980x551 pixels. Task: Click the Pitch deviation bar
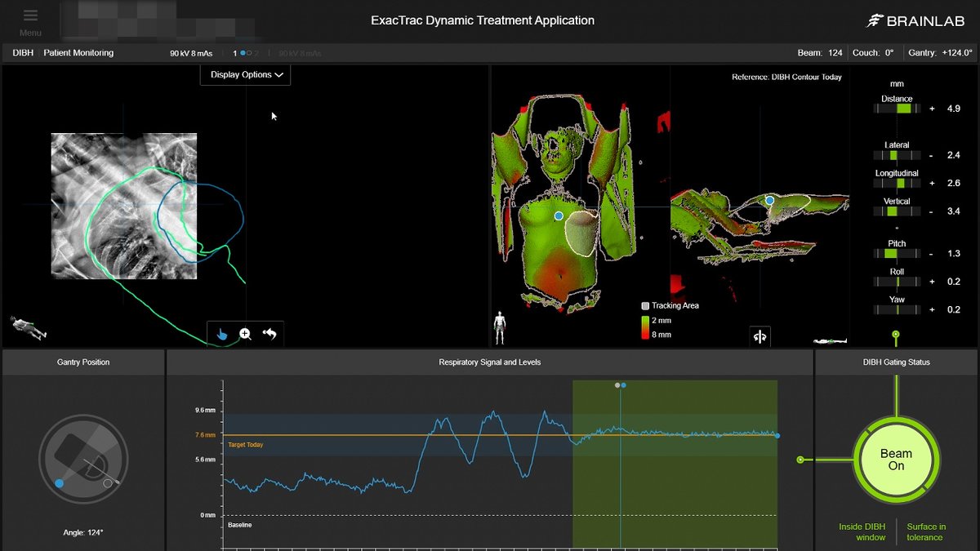897,253
